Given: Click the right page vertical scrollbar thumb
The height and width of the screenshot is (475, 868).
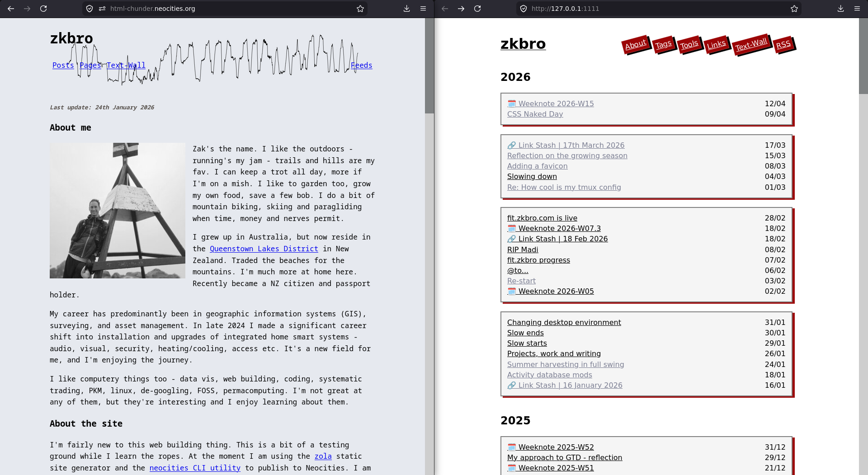Looking at the screenshot, I should click(x=863, y=56).
